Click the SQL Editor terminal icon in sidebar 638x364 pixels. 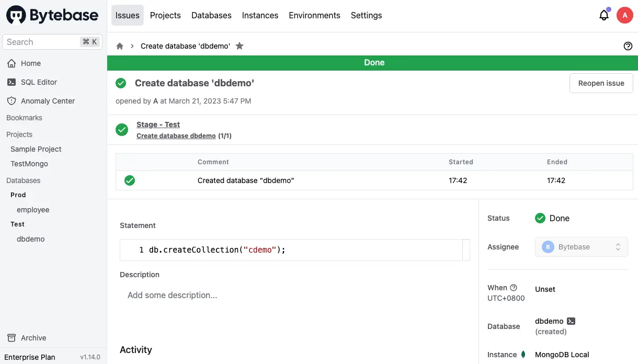12,82
